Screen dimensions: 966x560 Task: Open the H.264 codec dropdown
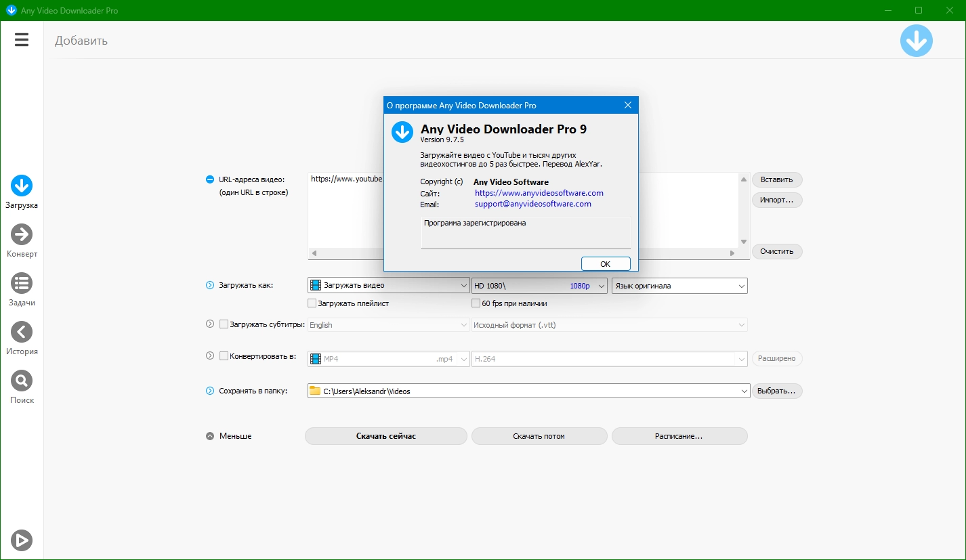point(610,359)
